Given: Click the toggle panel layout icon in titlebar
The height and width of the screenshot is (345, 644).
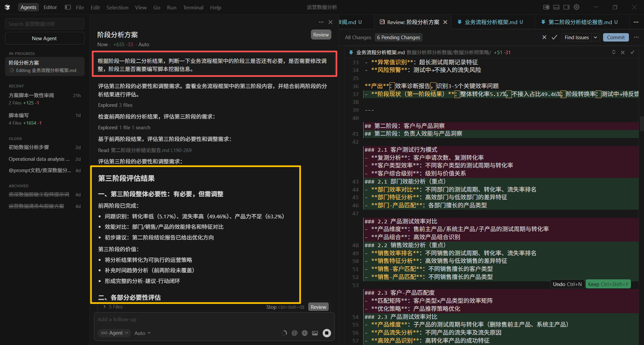Looking at the screenshot, I should (555, 7).
